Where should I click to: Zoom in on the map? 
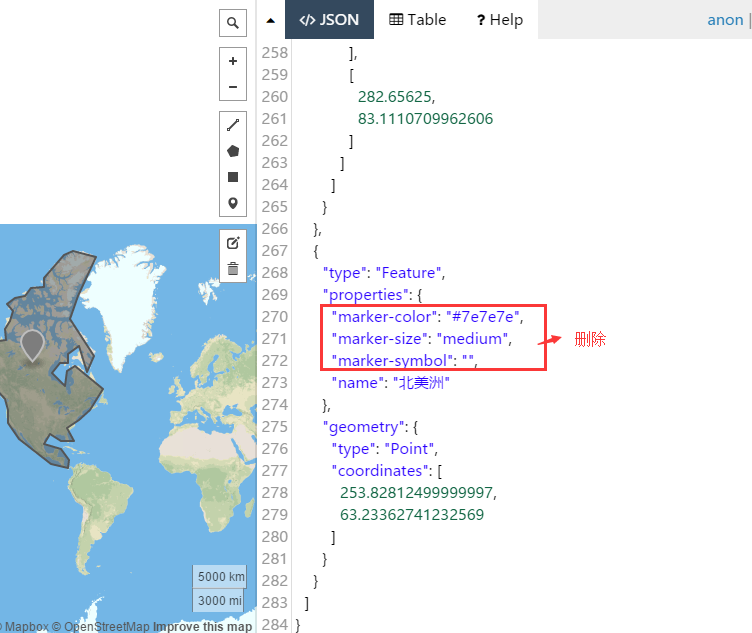click(x=233, y=61)
